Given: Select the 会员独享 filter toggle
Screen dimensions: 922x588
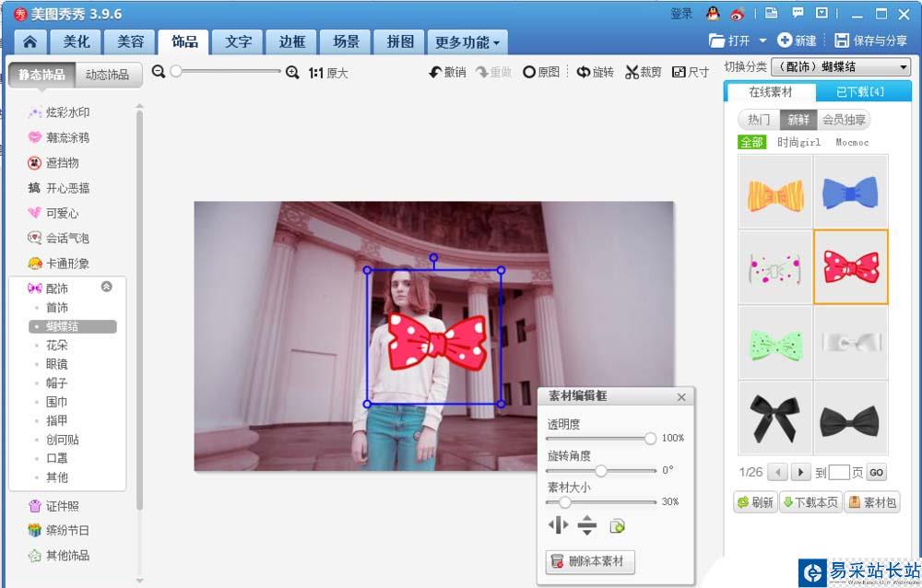Looking at the screenshot, I should click(x=844, y=120).
